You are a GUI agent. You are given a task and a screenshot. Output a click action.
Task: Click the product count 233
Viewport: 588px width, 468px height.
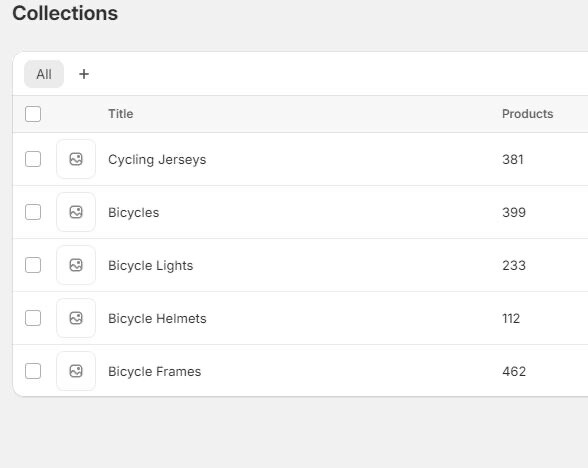pos(514,266)
